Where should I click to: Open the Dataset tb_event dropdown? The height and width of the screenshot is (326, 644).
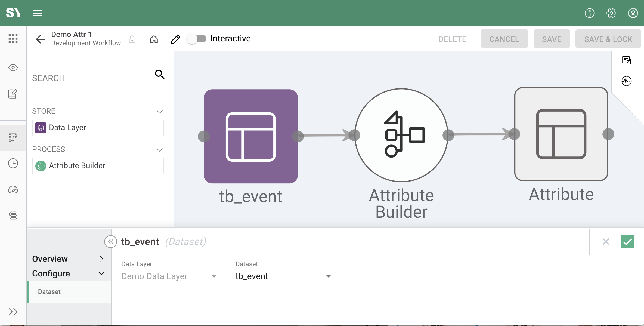pos(284,276)
